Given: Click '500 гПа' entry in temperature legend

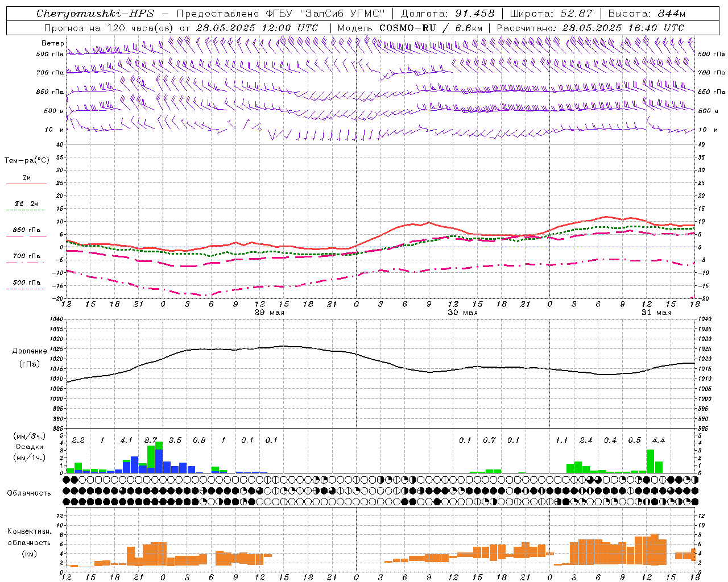Looking at the screenshot, I should pos(27,282).
